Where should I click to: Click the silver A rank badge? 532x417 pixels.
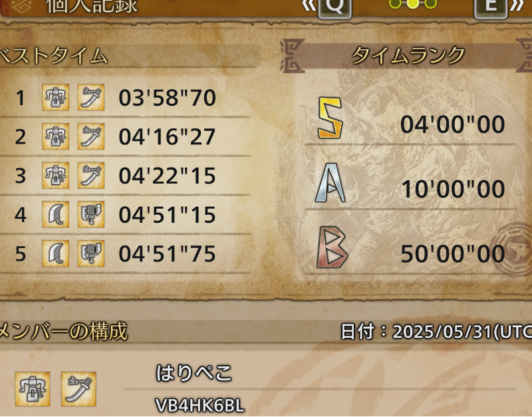click(330, 182)
